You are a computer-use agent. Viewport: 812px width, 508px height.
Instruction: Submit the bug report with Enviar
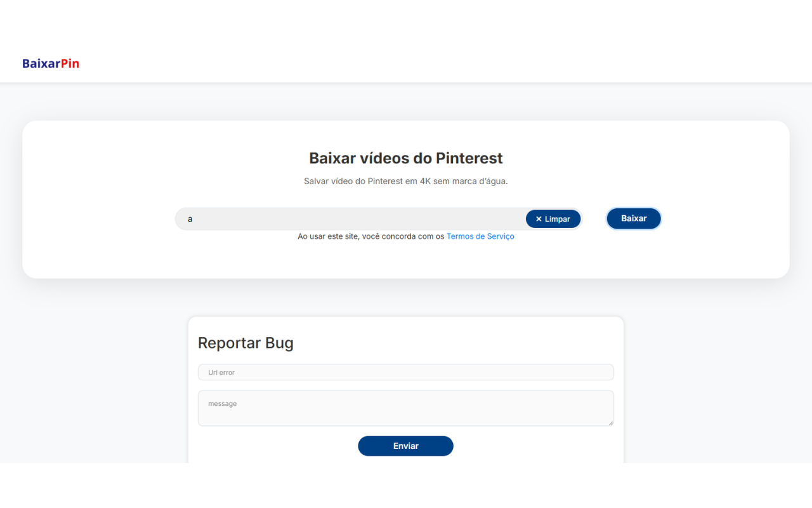(x=405, y=446)
